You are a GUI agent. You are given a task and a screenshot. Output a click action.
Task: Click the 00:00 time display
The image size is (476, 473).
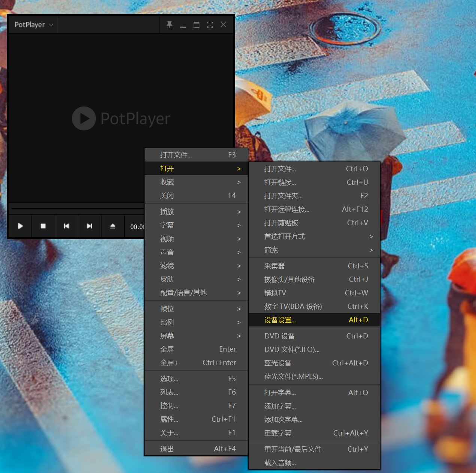[x=137, y=226]
